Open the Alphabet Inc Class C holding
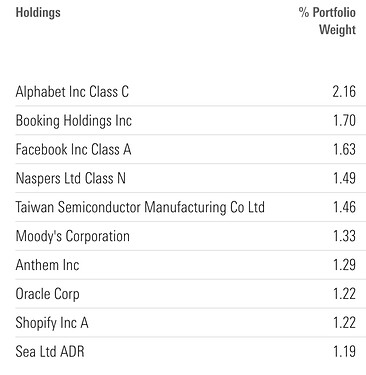 pyautogui.click(x=72, y=92)
